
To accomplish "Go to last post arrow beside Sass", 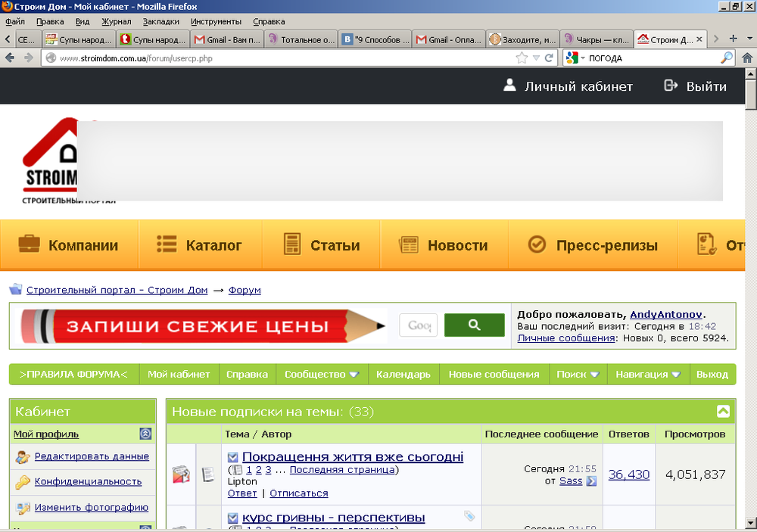I will [x=591, y=481].
